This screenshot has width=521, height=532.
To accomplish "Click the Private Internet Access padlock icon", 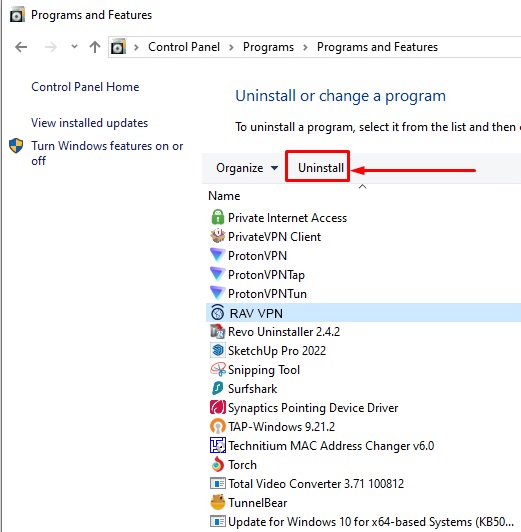I will click(217, 217).
